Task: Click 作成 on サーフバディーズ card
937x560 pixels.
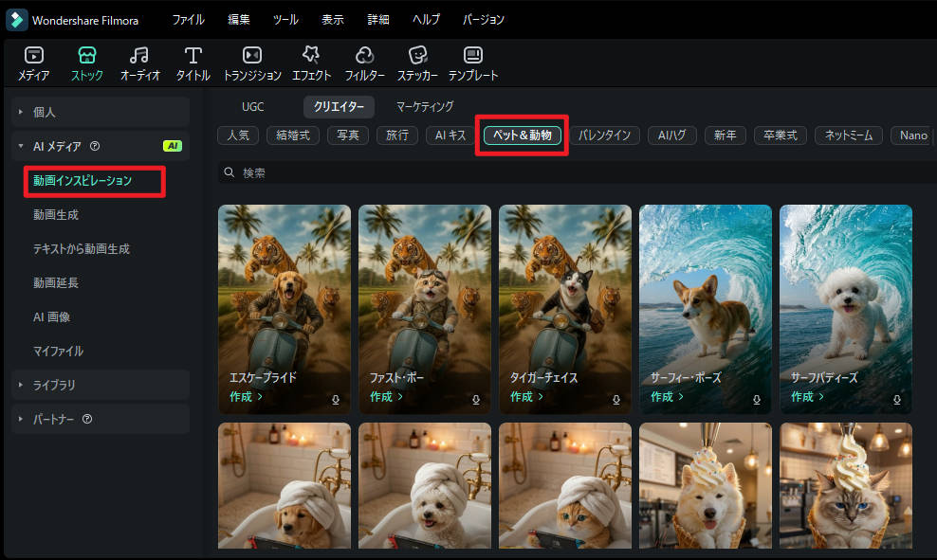Action: click(807, 396)
